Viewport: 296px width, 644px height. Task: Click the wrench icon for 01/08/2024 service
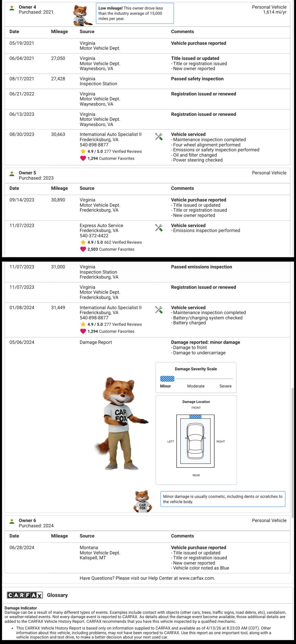pyautogui.click(x=159, y=310)
